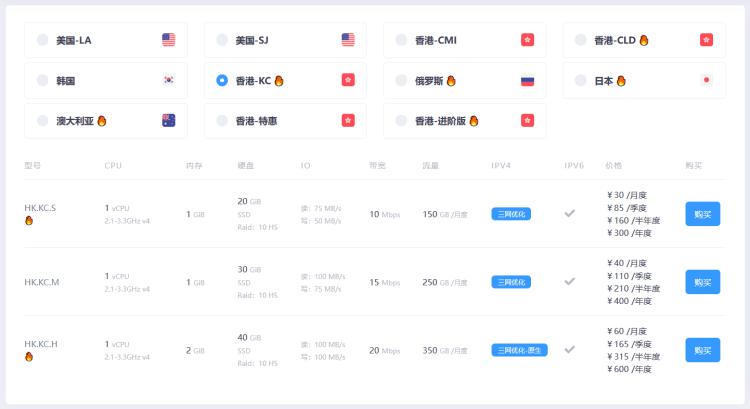The image size is (750, 409).
Task: Click the 250 GB /月度 traffic value
Action: (445, 283)
